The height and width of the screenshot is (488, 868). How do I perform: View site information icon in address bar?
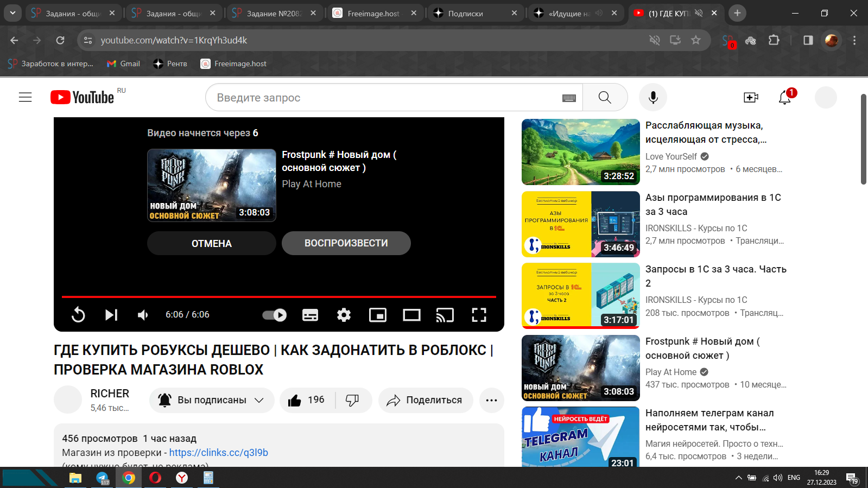click(88, 40)
